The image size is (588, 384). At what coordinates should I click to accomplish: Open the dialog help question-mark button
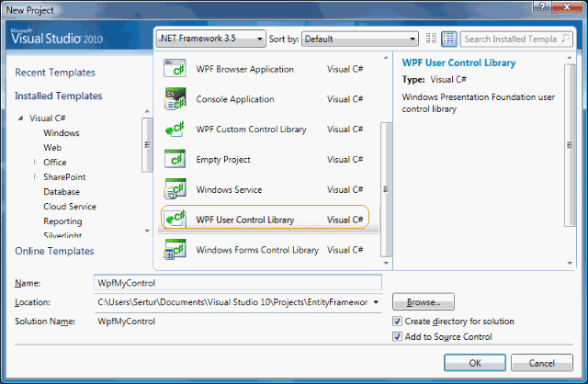tap(543, 6)
